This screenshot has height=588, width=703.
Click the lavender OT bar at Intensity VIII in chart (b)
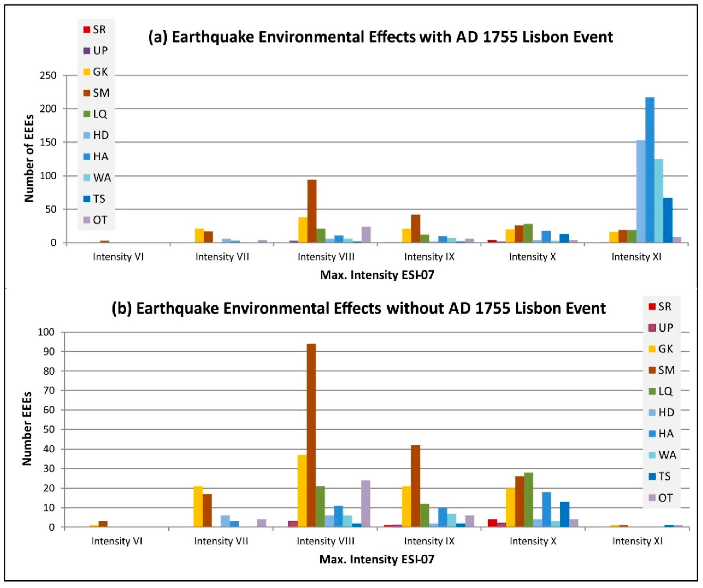coord(366,504)
